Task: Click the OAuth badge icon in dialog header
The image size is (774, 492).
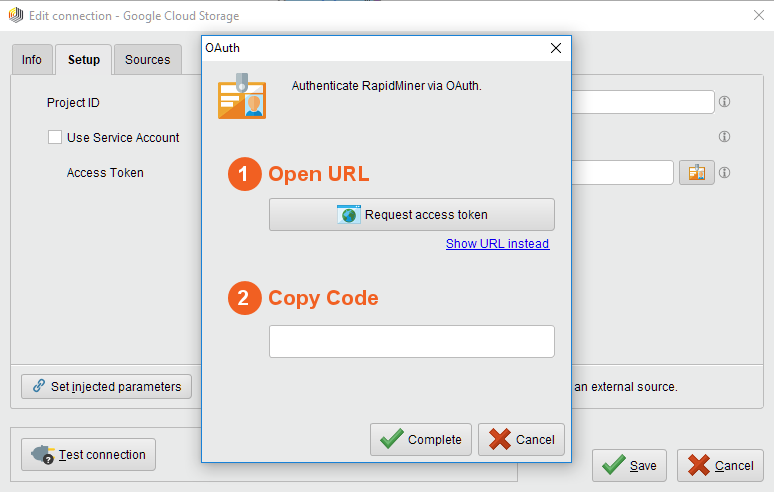Action: [x=241, y=96]
